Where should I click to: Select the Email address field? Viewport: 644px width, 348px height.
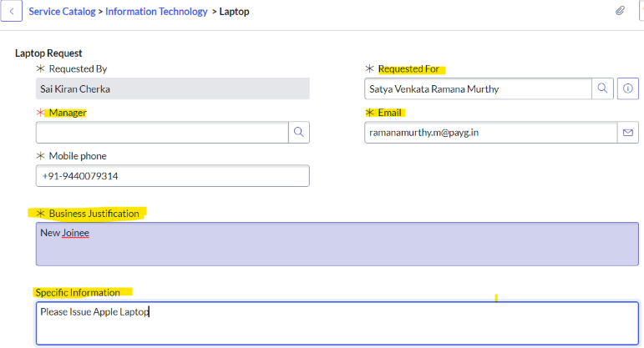489,132
